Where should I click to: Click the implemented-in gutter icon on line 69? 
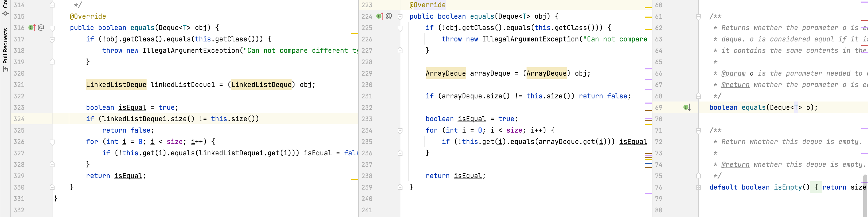pyautogui.click(x=687, y=107)
